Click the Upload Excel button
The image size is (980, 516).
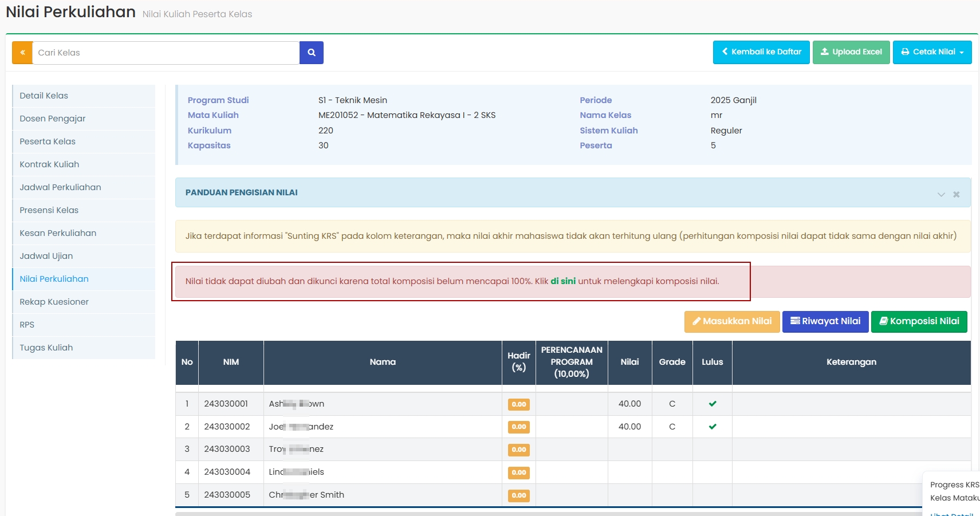click(x=851, y=52)
